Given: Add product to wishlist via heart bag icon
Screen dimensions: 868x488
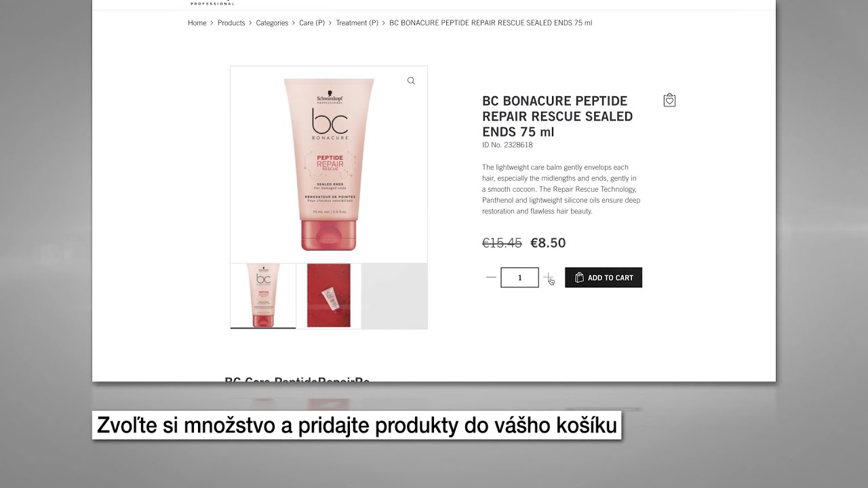Looking at the screenshot, I should tap(669, 100).
